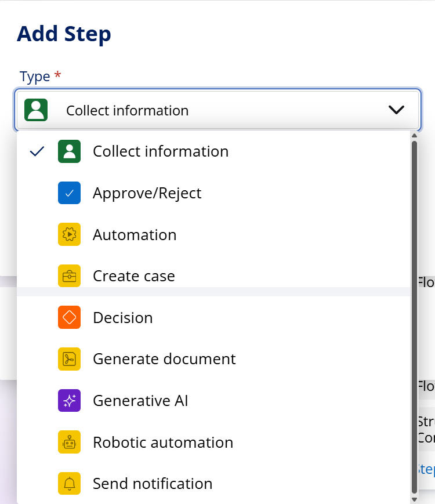435x504 pixels.
Task: Click the yellow gear icon for Automation
Action: (69, 235)
